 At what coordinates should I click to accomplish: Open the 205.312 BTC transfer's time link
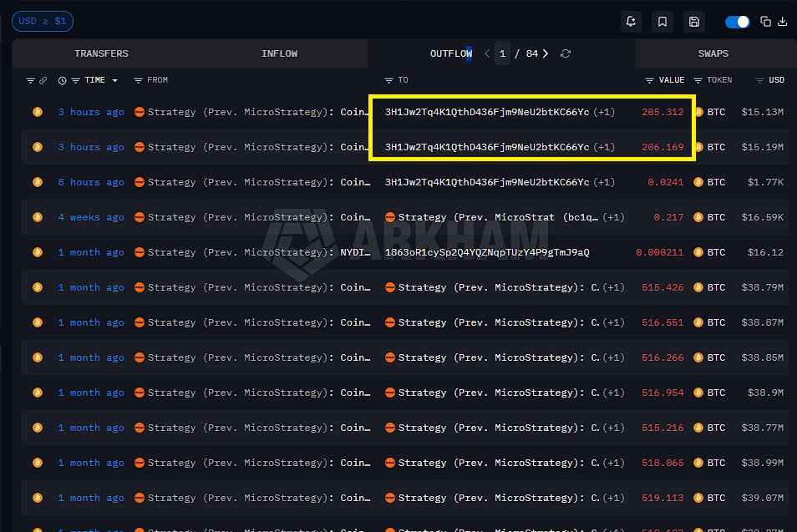[91, 112]
